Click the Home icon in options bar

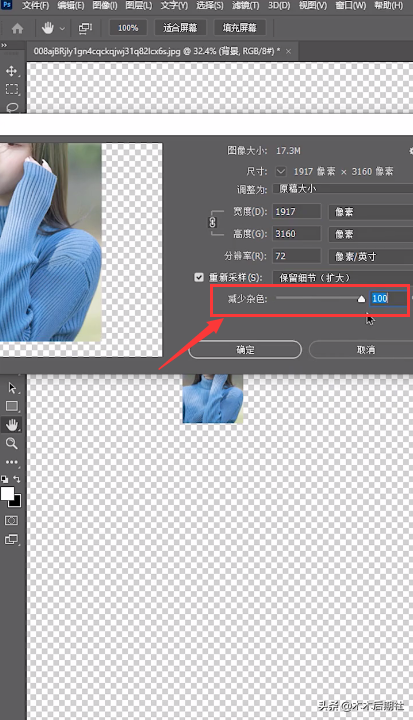(x=17, y=28)
